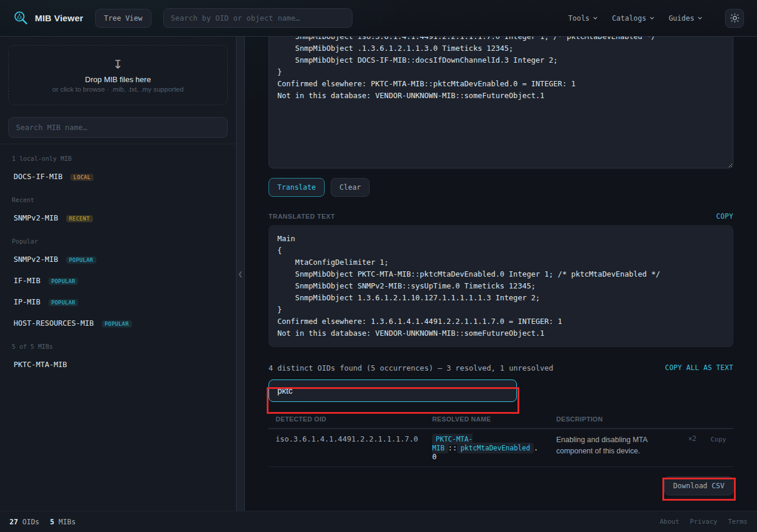The width and height of the screenshot is (757, 532).
Task: Focus the Search by OID or object name field
Action: (258, 18)
